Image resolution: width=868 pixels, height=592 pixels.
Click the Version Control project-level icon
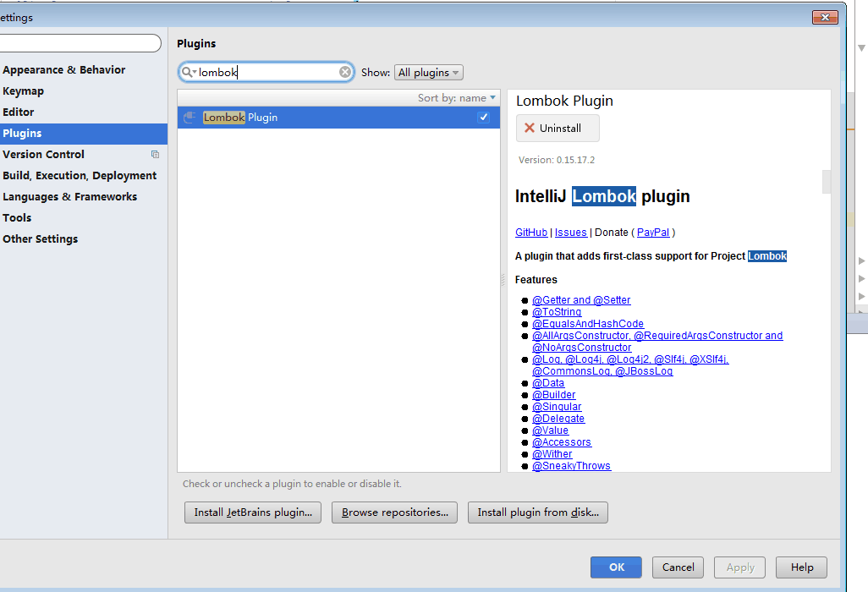(x=155, y=155)
